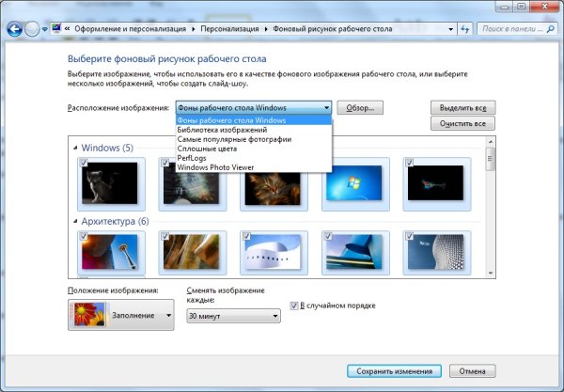Select PerfLogs option
This screenshot has height=392, width=564.
[x=254, y=158]
